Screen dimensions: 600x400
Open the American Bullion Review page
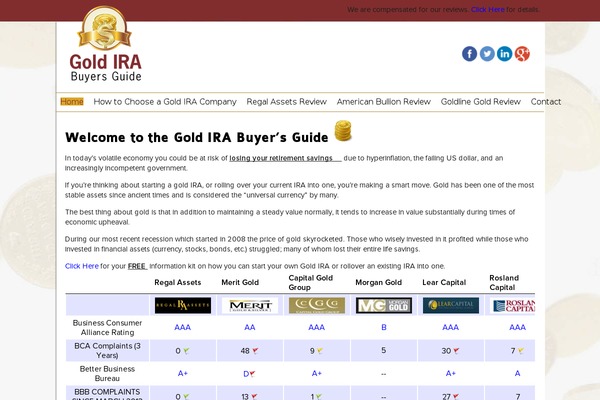[x=384, y=102]
